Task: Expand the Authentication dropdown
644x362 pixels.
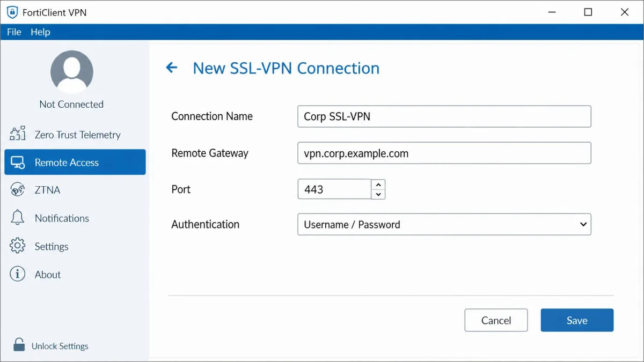Action: click(x=444, y=224)
